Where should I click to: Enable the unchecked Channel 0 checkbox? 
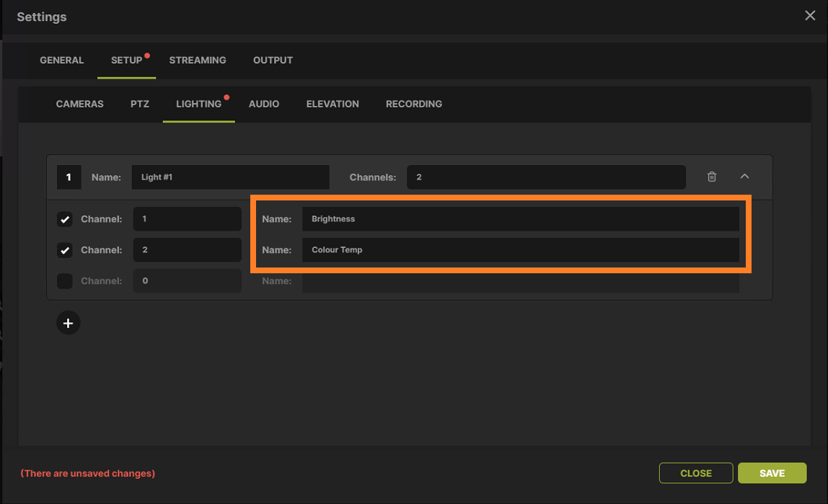point(65,280)
